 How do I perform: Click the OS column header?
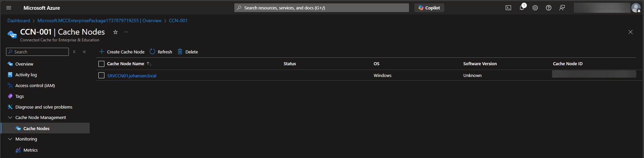pos(376,64)
